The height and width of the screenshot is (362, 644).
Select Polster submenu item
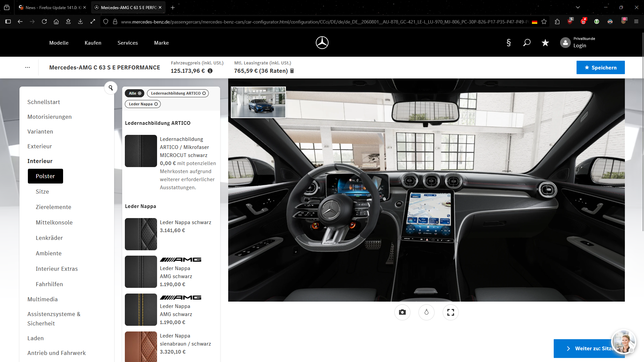pyautogui.click(x=45, y=176)
